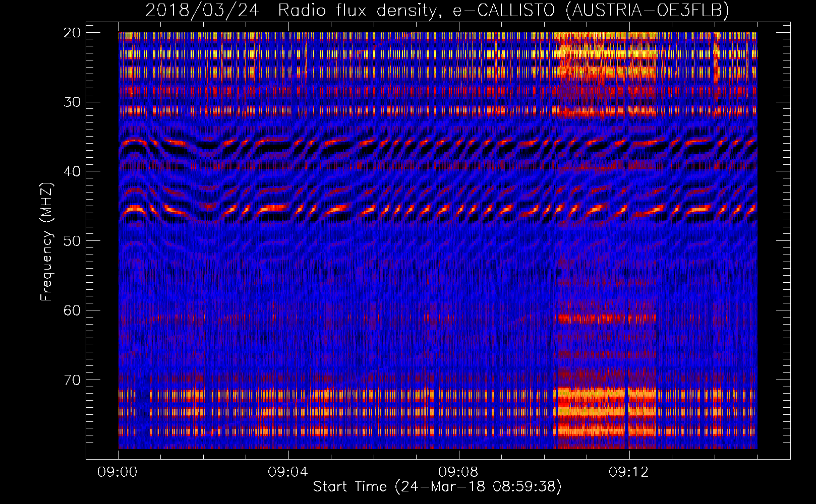Click the y-axis tick label '20'
The height and width of the screenshot is (504, 816).
[73, 33]
